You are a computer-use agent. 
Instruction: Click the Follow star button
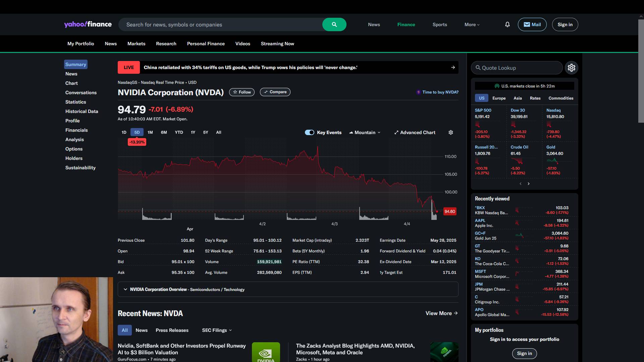pyautogui.click(x=241, y=92)
